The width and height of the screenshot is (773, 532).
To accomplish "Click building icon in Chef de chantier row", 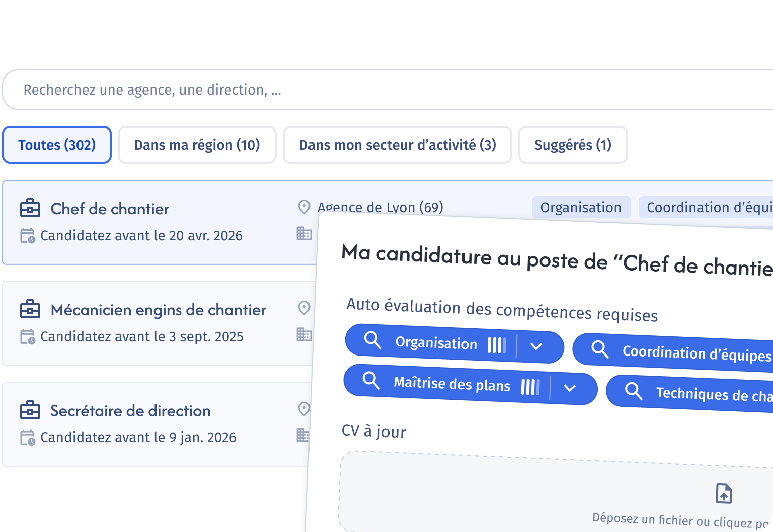I will (x=304, y=233).
